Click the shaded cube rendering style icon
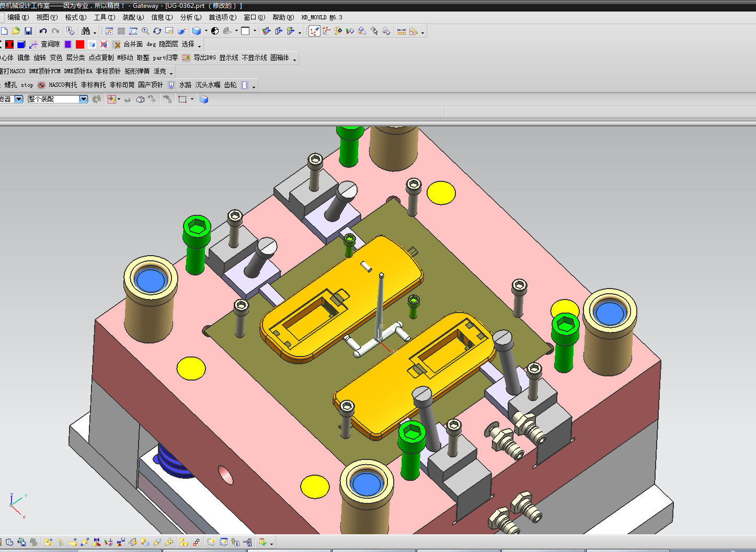 click(x=197, y=31)
